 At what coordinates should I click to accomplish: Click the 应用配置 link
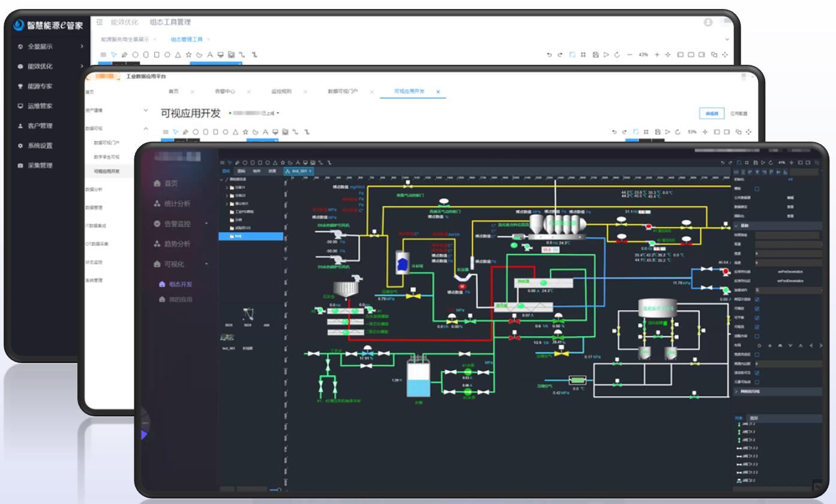tap(739, 113)
